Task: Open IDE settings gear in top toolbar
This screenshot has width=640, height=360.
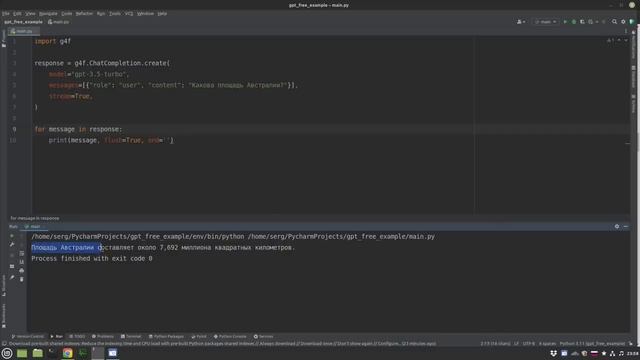Action: point(623,22)
